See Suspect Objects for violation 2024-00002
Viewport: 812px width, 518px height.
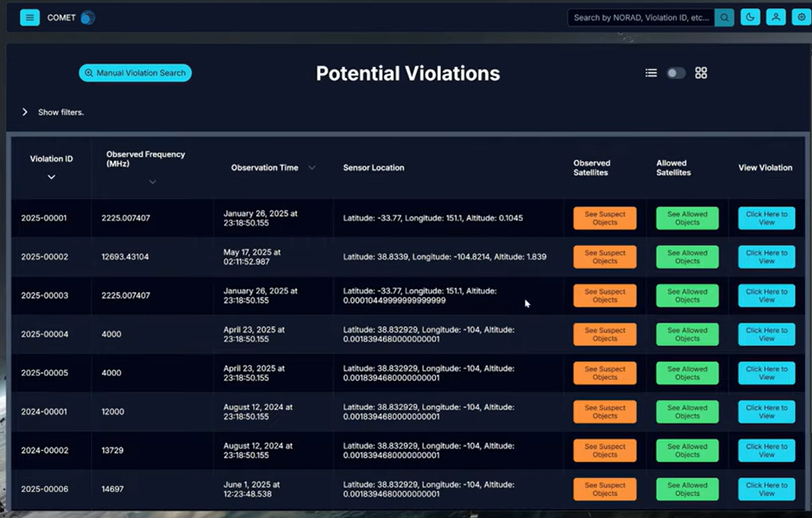[604, 450]
